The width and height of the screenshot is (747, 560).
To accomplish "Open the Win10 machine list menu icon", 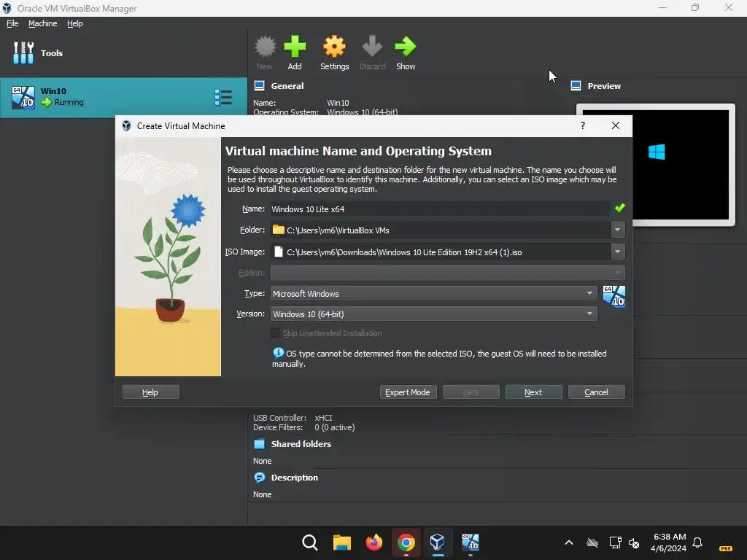I will click(x=223, y=98).
